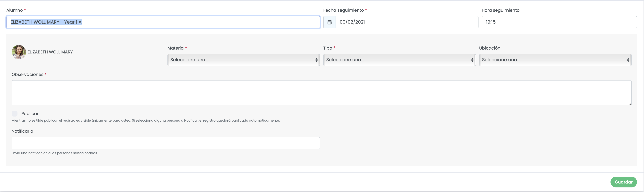
Task: Click the calendar icon beside the date
Action: [x=330, y=22]
